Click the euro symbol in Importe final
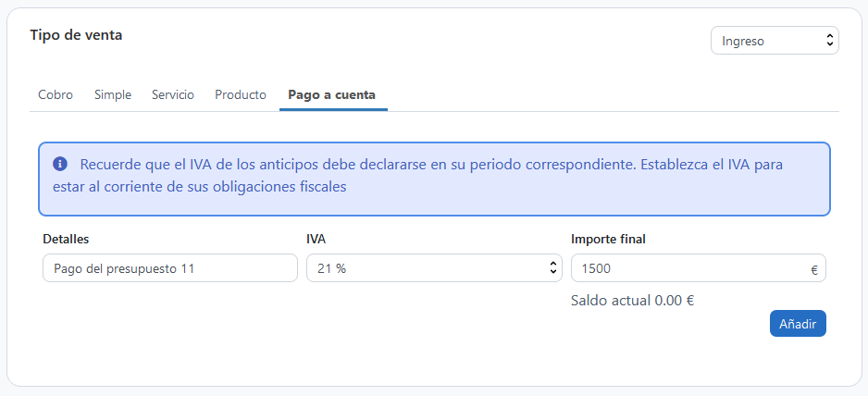The image size is (868, 396). click(814, 270)
